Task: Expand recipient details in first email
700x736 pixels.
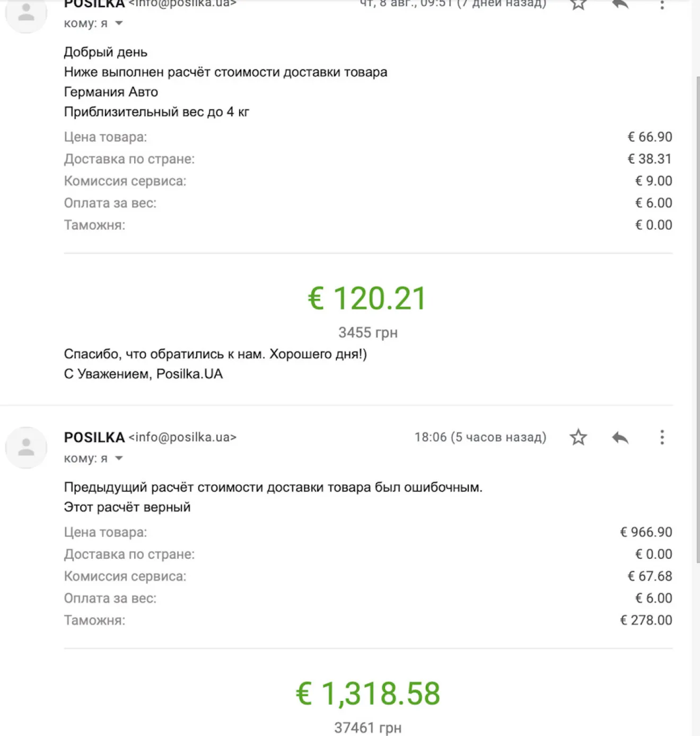Action: pyautogui.click(x=119, y=23)
